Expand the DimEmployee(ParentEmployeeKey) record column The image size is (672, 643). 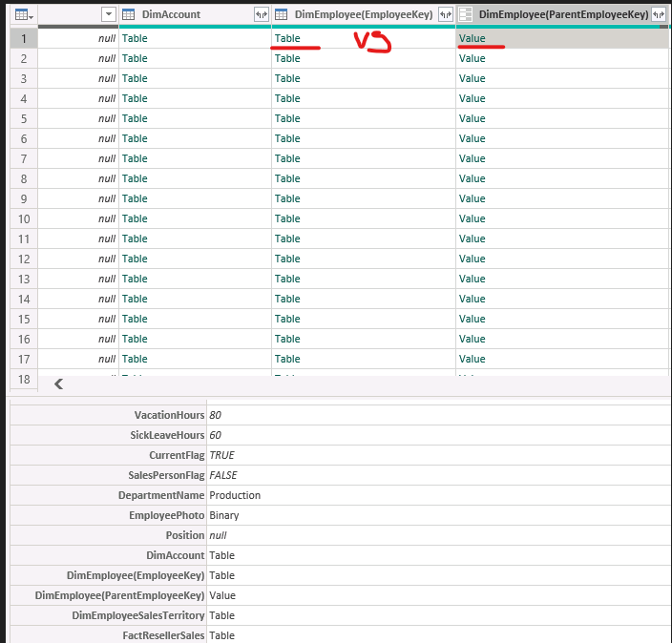coord(659,14)
